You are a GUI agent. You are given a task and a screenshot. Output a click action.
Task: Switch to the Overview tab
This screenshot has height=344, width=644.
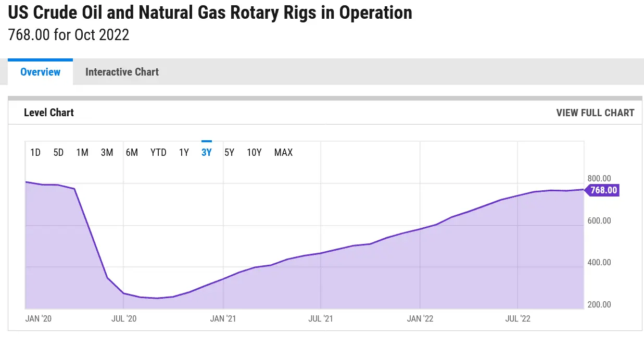(40, 72)
